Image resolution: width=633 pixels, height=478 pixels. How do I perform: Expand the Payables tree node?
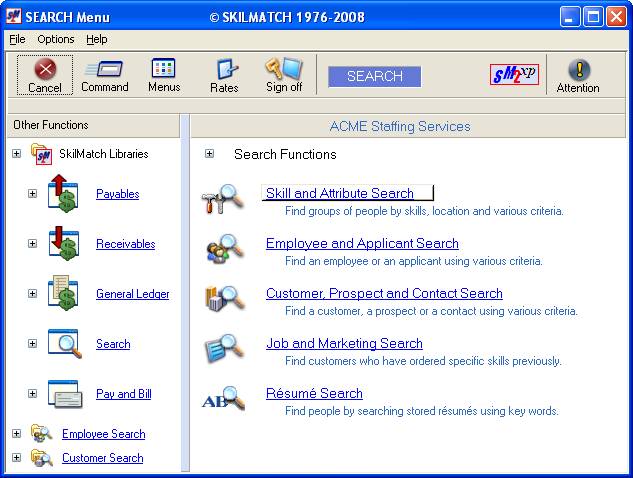coord(32,193)
